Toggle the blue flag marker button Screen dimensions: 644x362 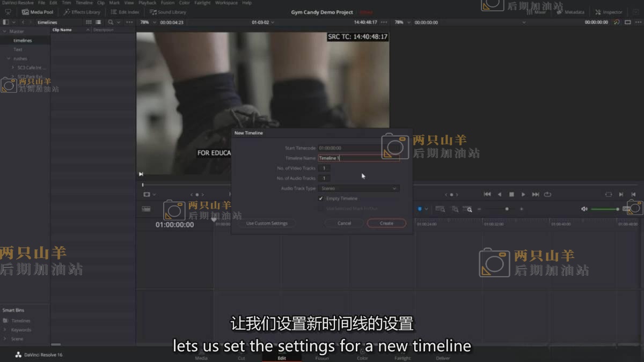click(x=420, y=209)
